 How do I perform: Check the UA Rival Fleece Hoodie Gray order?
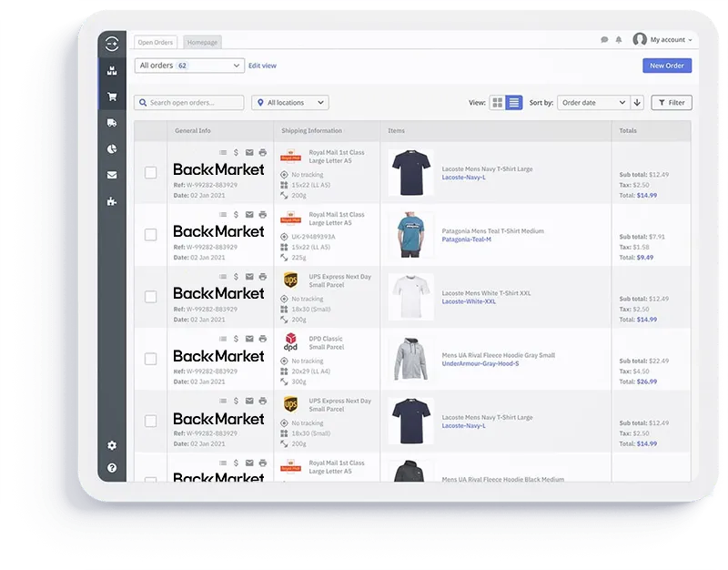150,359
